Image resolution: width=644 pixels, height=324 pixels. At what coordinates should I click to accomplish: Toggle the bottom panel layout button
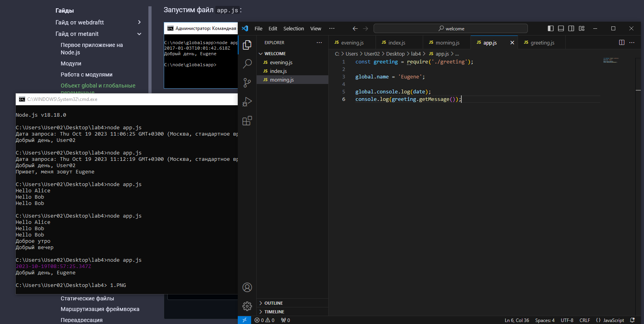coord(561,28)
